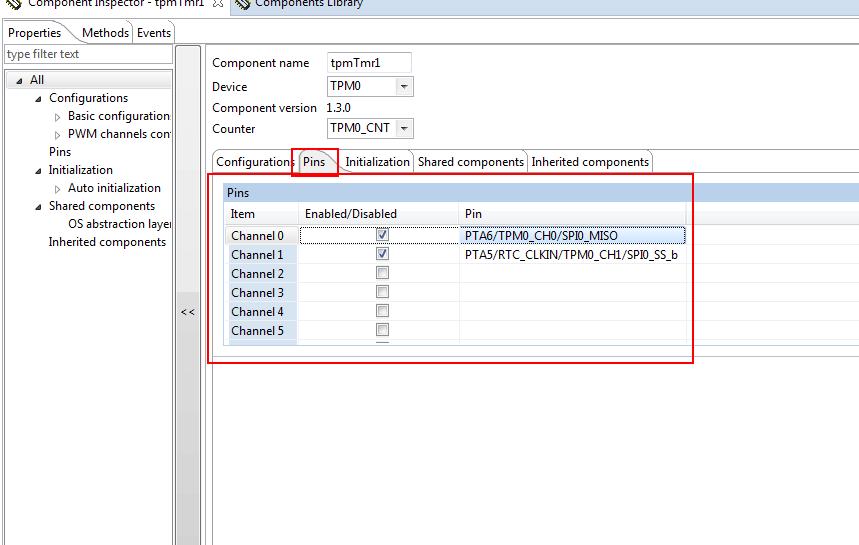Click the Channel 2 item cell
The width and height of the screenshot is (859, 545).
(261, 274)
